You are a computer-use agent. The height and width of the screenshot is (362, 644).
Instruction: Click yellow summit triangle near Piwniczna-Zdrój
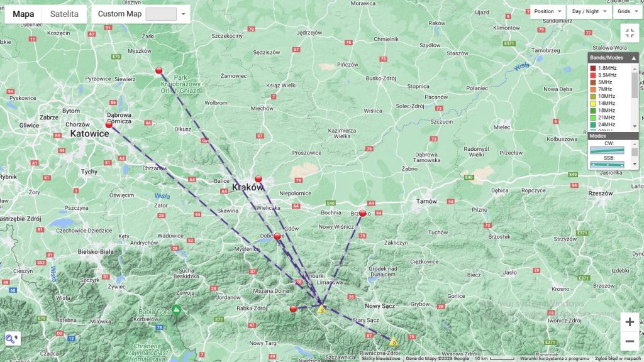click(394, 341)
